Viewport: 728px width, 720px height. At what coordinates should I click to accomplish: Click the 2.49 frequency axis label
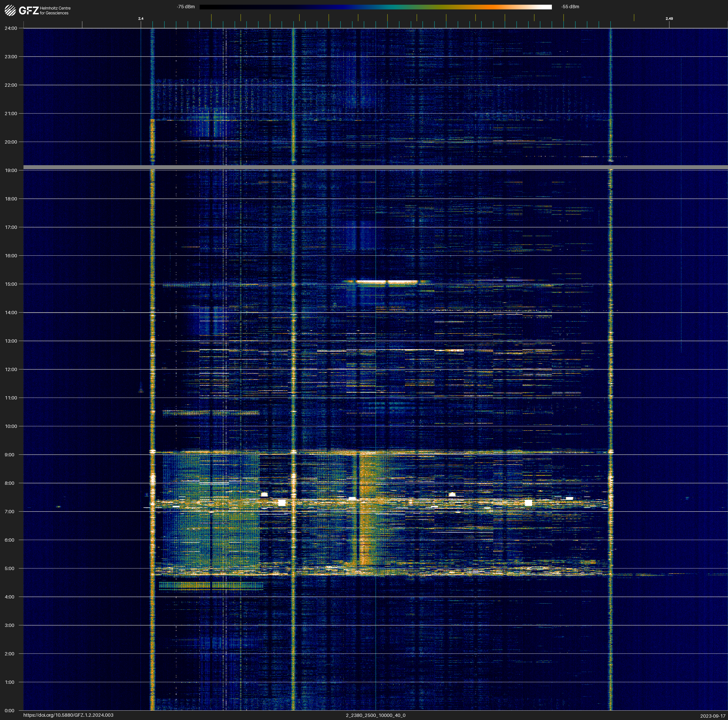(x=669, y=19)
